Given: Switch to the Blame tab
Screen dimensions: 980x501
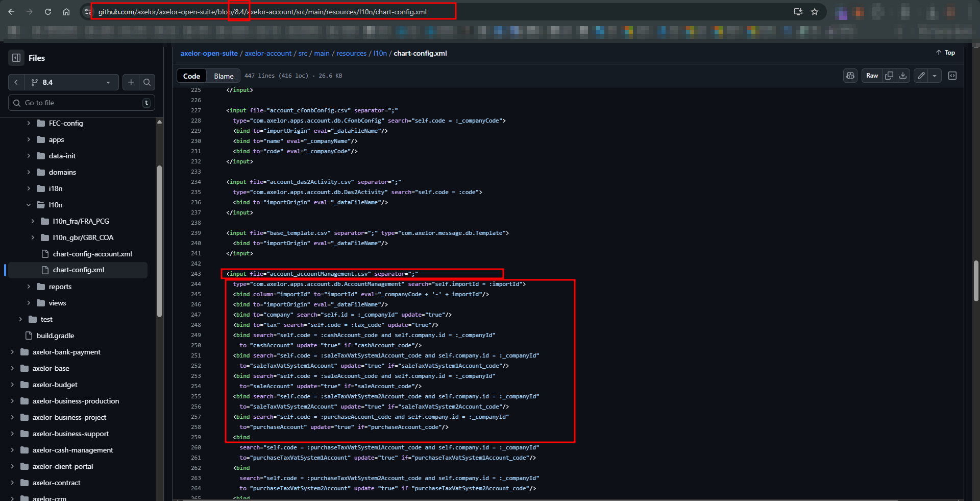Looking at the screenshot, I should click(224, 76).
